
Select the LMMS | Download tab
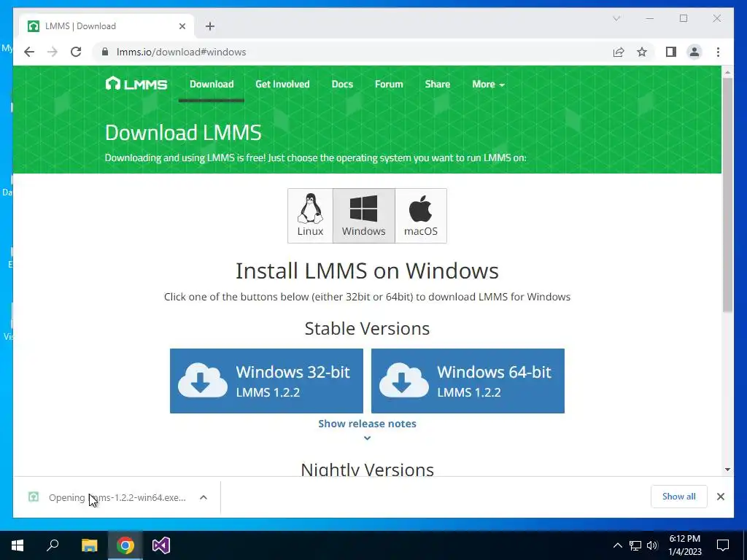click(107, 26)
